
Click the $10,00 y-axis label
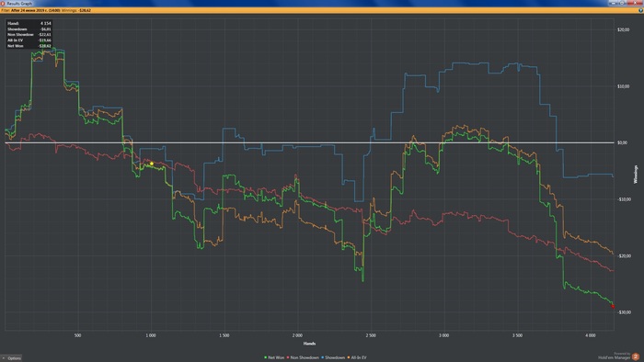click(623, 86)
